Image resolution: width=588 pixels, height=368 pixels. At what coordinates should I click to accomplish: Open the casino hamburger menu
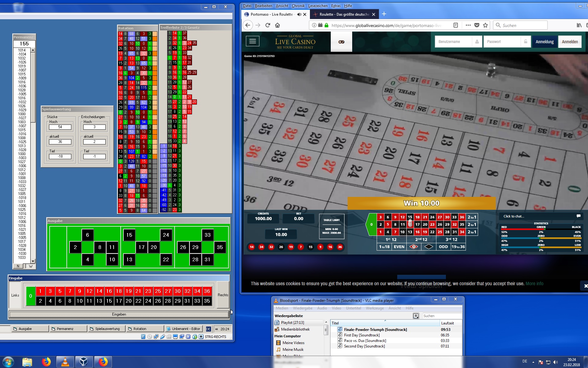pyautogui.click(x=253, y=41)
